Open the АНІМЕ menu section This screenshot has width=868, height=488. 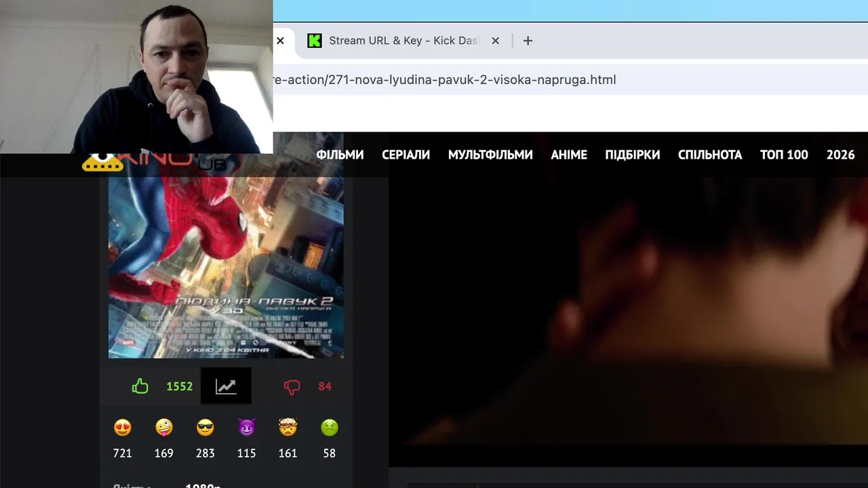569,155
